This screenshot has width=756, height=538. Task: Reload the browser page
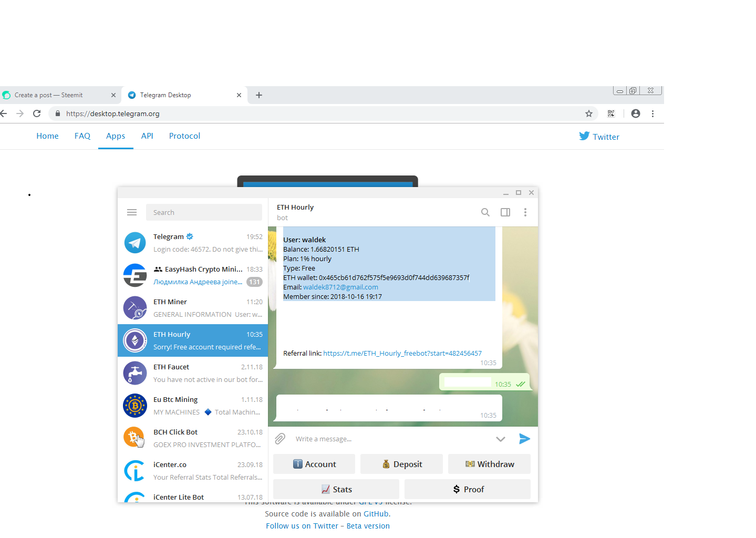(x=37, y=113)
